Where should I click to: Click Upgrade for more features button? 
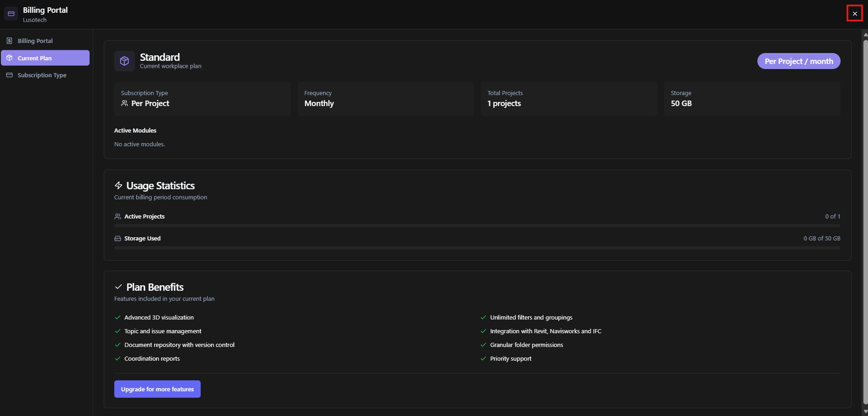[x=157, y=389]
